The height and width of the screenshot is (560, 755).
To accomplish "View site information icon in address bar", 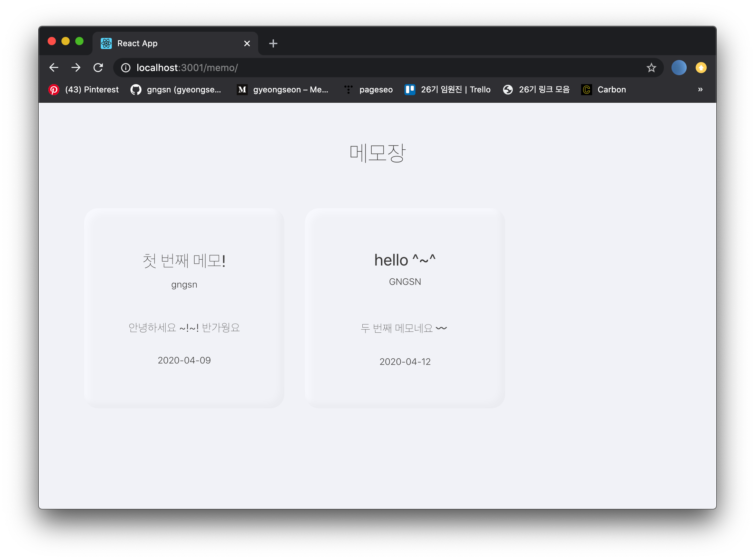I will tap(126, 68).
